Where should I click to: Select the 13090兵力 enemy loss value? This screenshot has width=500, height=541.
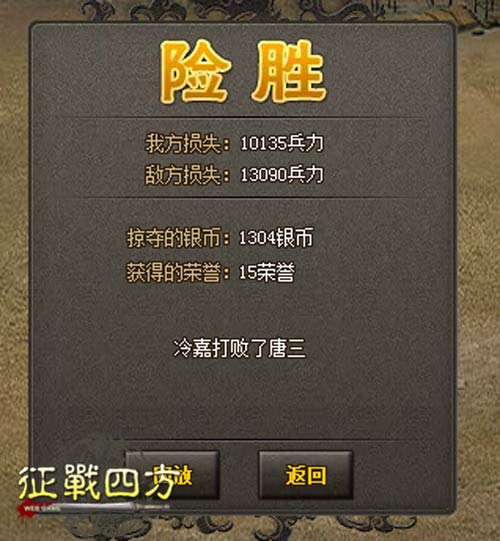point(282,174)
